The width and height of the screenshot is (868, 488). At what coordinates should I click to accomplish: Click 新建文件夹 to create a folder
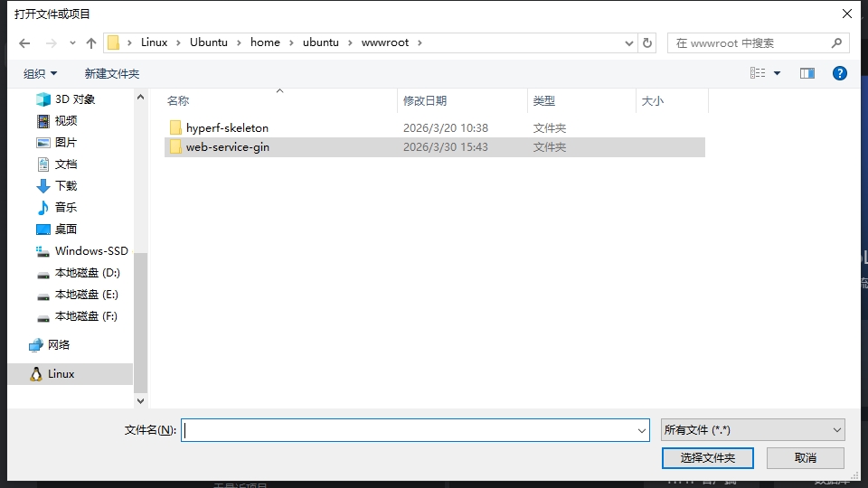point(112,73)
